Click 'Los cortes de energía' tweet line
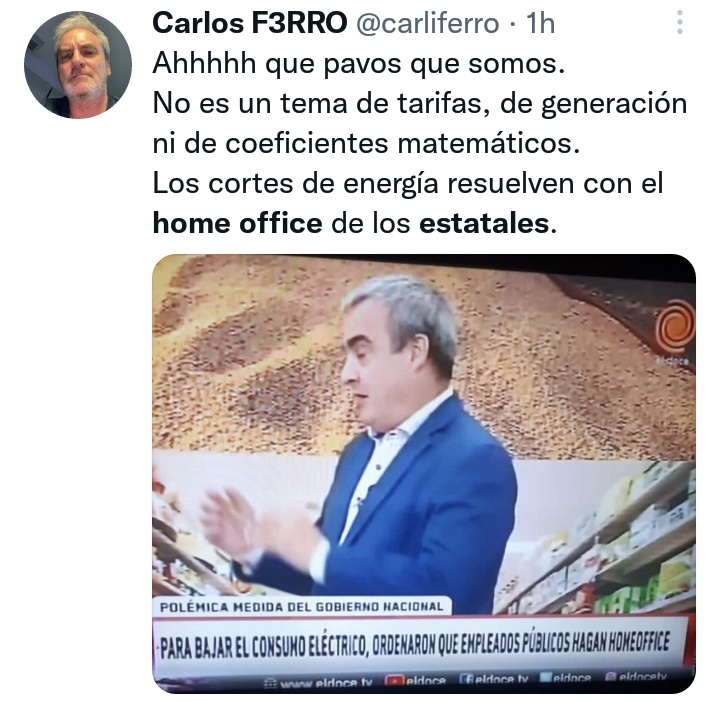The height and width of the screenshot is (702, 720). [408, 184]
